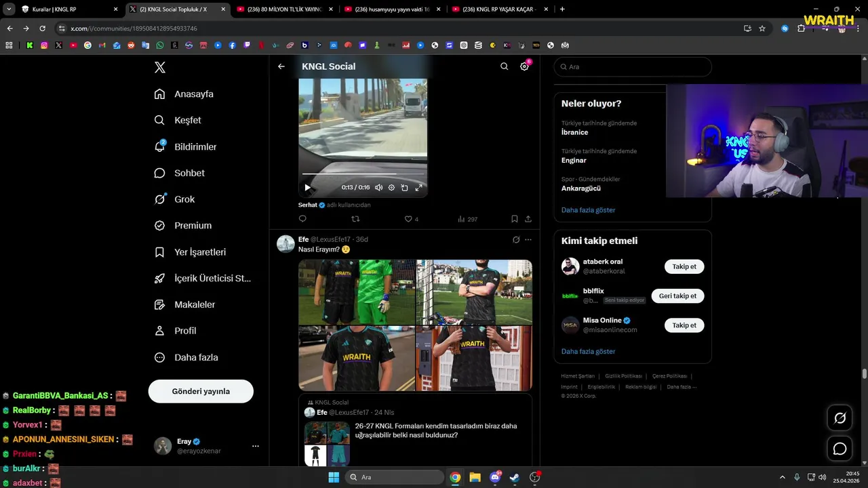Open Windows Start menu
Image resolution: width=868 pixels, height=488 pixels.
(x=334, y=477)
